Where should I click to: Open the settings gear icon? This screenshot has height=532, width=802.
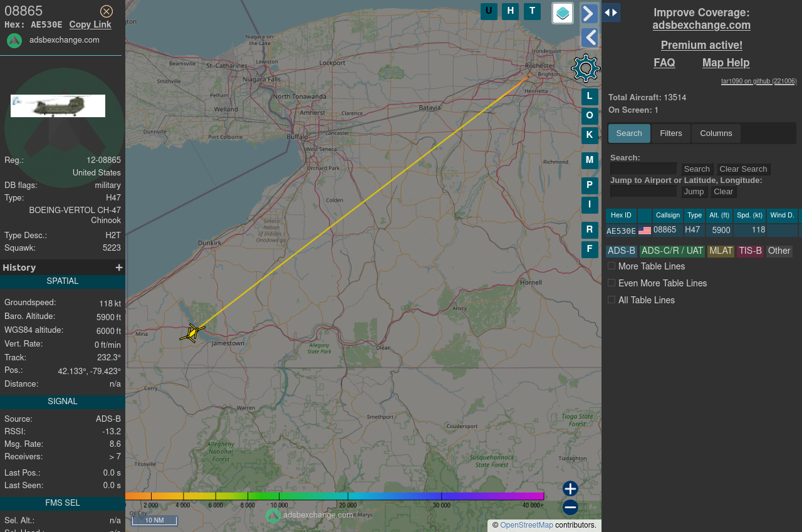[x=586, y=68]
